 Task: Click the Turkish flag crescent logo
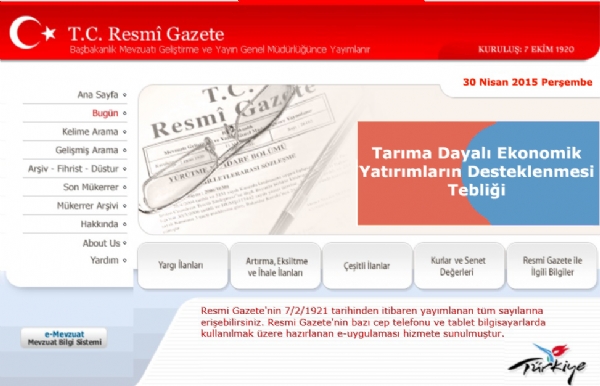pos(32,33)
